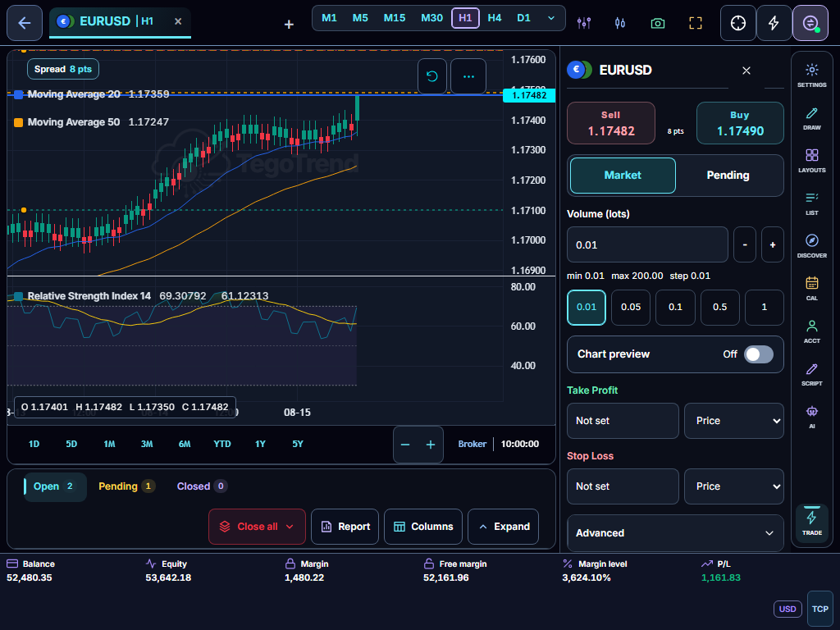Open the Take Profit Price dropdown
Screen dimensions: 840x630
click(734, 421)
